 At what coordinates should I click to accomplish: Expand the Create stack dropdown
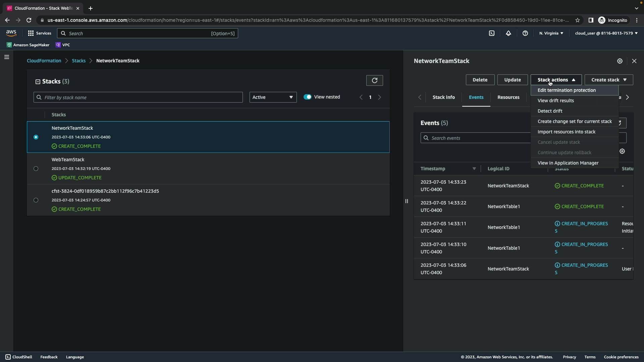pyautogui.click(x=608, y=80)
